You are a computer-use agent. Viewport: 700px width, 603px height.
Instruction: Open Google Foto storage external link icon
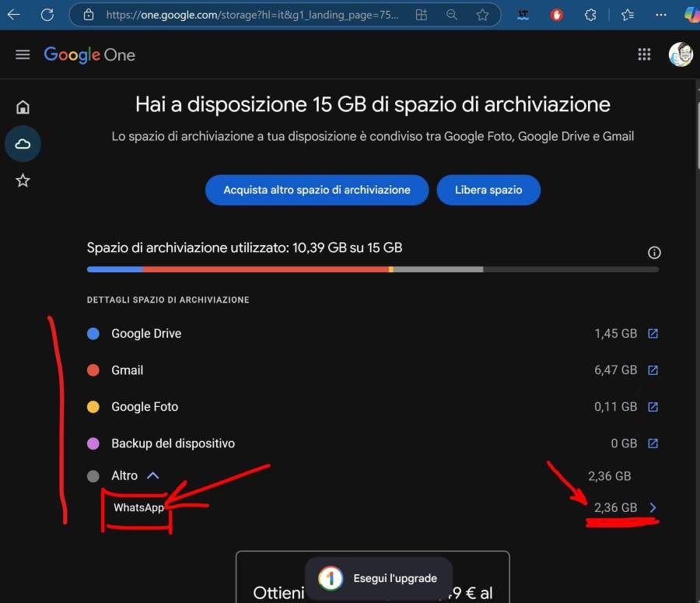pos(653,407)
